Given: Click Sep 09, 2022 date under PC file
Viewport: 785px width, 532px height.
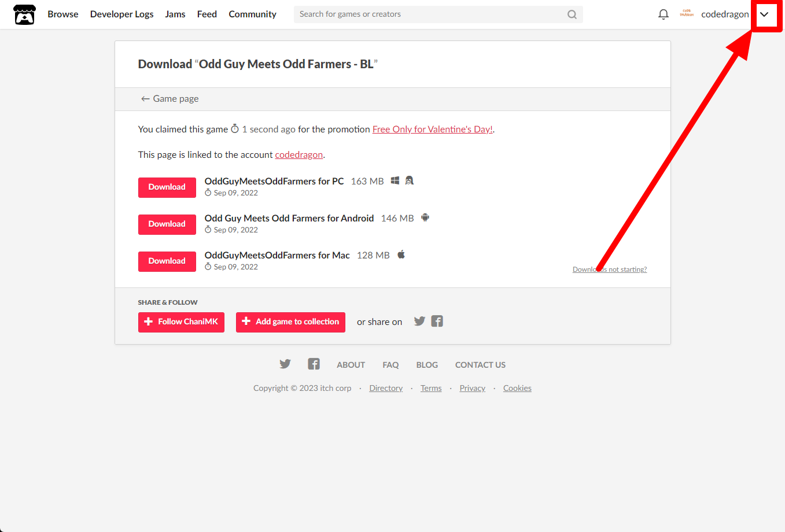Looking at the screenshot, I should click(236, 193).
